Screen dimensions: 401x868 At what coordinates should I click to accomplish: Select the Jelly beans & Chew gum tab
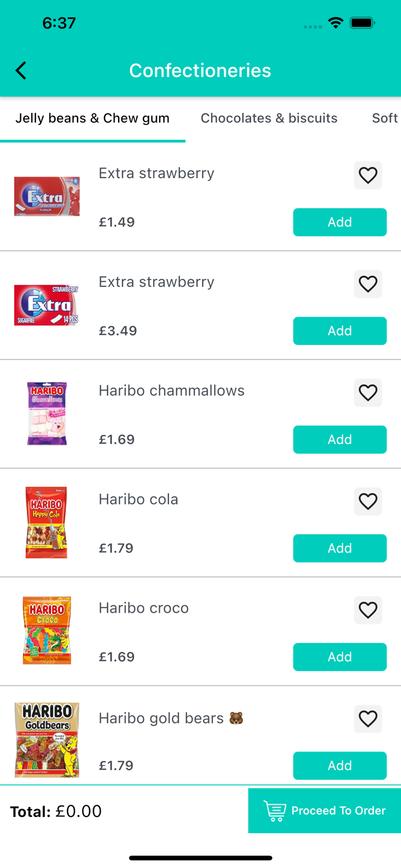(x=93, y=118)
